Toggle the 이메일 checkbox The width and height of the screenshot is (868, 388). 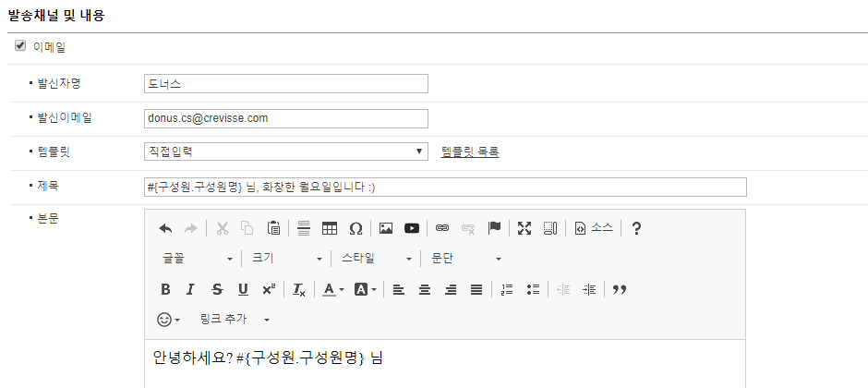(x=20, y=46)
